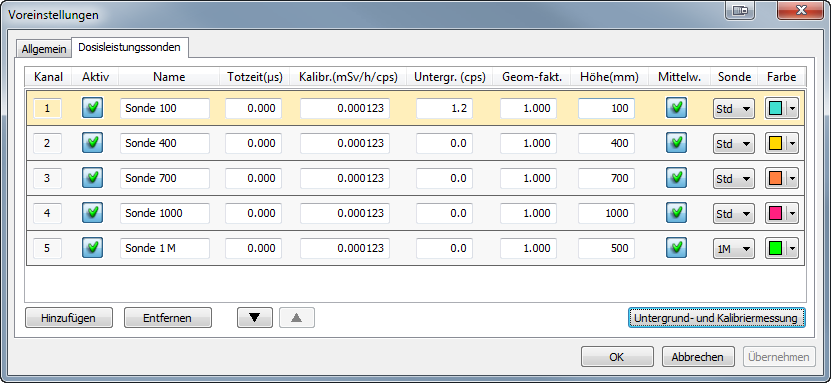This screenshot has width=831, height=383.
Task: Select Kanal number 5 cell
Action: click(47, 248)
